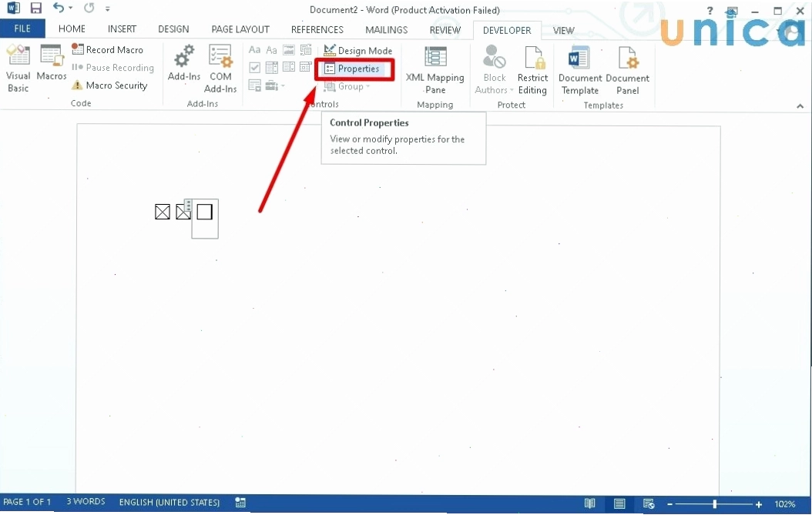This screenshot has width=812, height=515.
Task: Click zoom in plus button
Action: pyautogui.click(x=759, y=504)
